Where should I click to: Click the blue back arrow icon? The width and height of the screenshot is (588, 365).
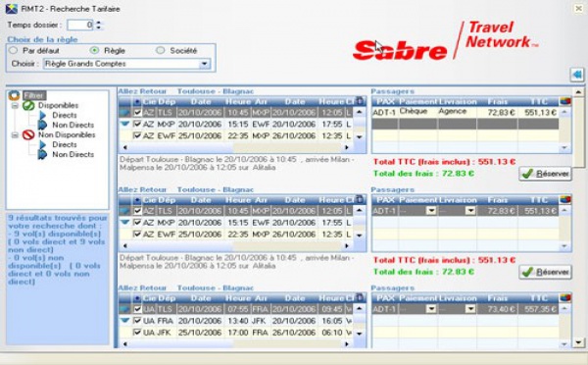pos(577,75)
